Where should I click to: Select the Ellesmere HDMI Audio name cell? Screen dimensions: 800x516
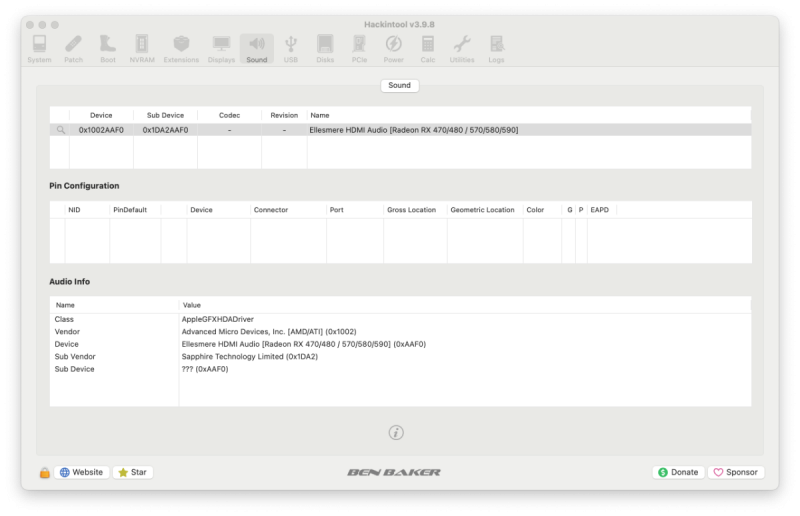pos(414,130)
